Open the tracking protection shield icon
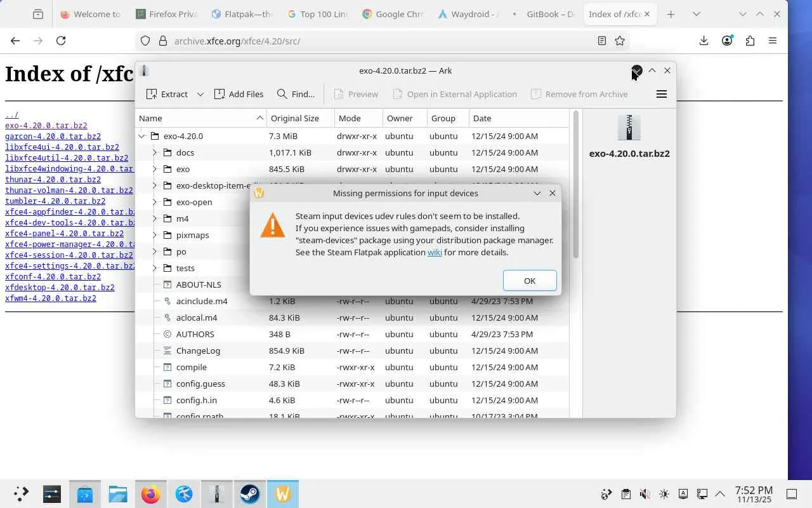Viewport: 812px width, 508px height. [145, 41]
